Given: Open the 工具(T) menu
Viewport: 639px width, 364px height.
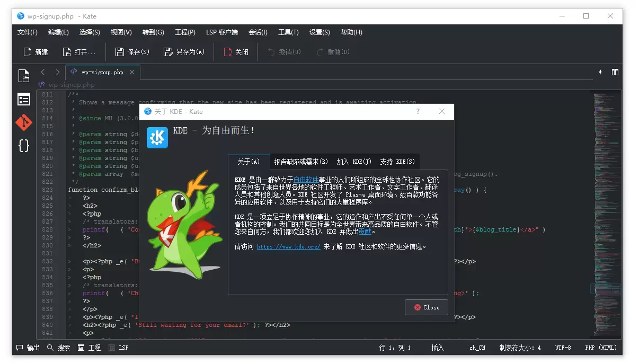Looking at the screenshot, I should pyautogui.click(x=288, y=32).
